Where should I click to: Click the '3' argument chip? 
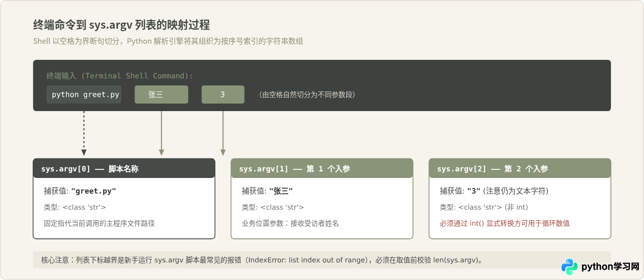(x=223, y=95)
